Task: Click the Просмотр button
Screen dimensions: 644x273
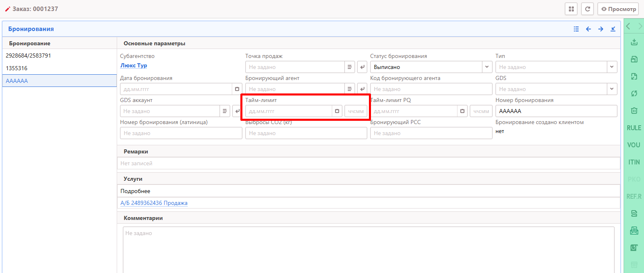Action: pyautogui.click(x=618, y=9)
